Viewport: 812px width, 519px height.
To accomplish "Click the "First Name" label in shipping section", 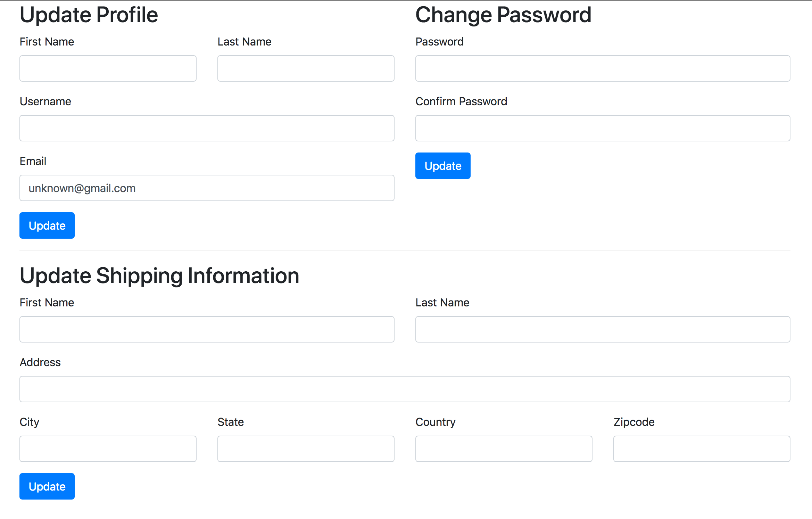I will click(47, 303).
